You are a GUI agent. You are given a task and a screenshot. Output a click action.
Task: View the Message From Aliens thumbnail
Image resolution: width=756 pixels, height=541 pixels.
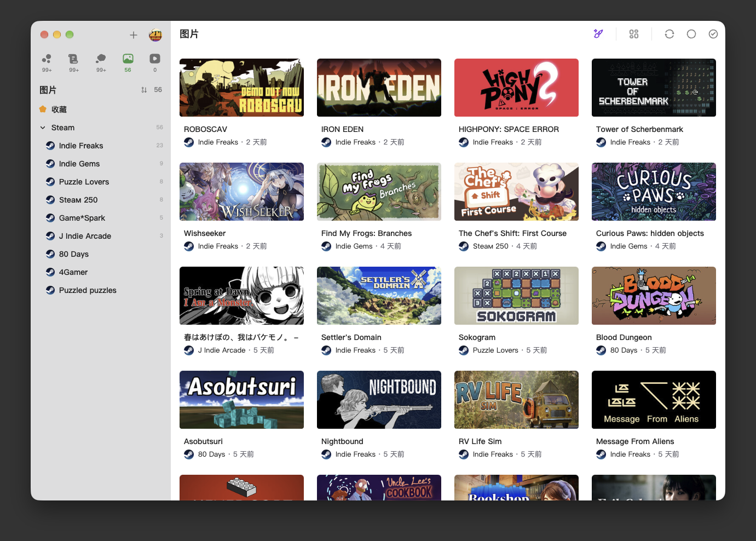[x=654, y=400]
